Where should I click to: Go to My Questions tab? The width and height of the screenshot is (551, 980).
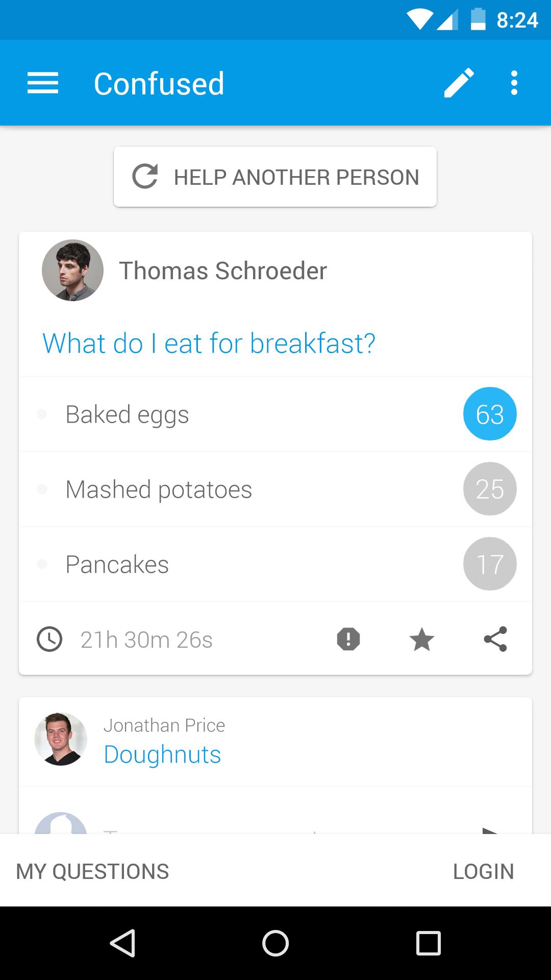[x=92, y=871]
